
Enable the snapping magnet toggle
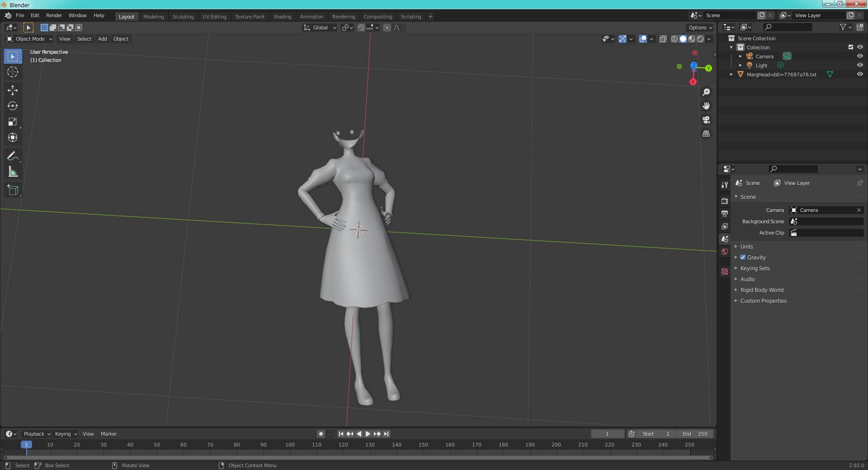coord(361,28)
